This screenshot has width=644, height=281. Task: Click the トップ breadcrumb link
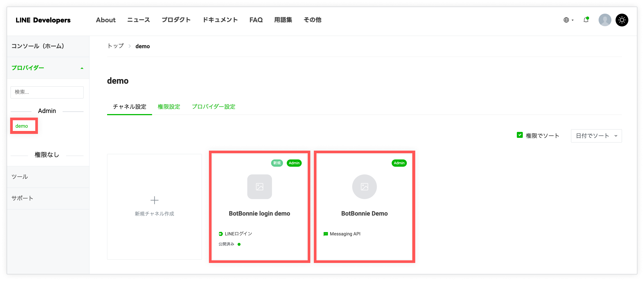115,46
